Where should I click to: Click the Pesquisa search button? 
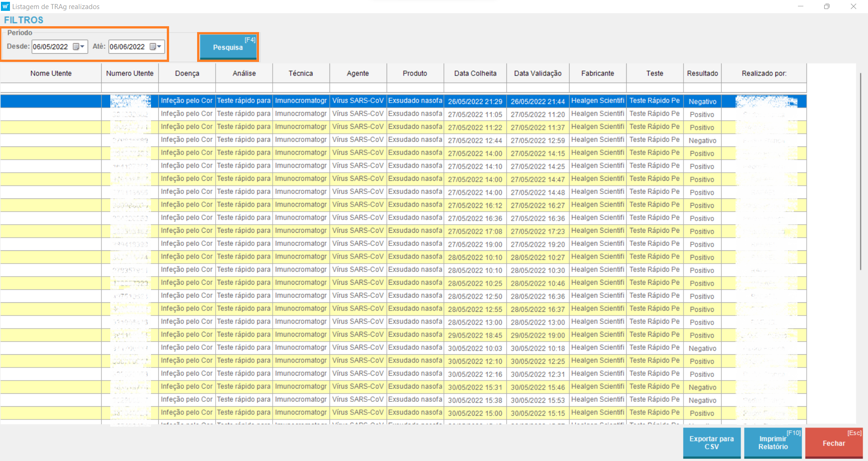(x=228, y=47)
